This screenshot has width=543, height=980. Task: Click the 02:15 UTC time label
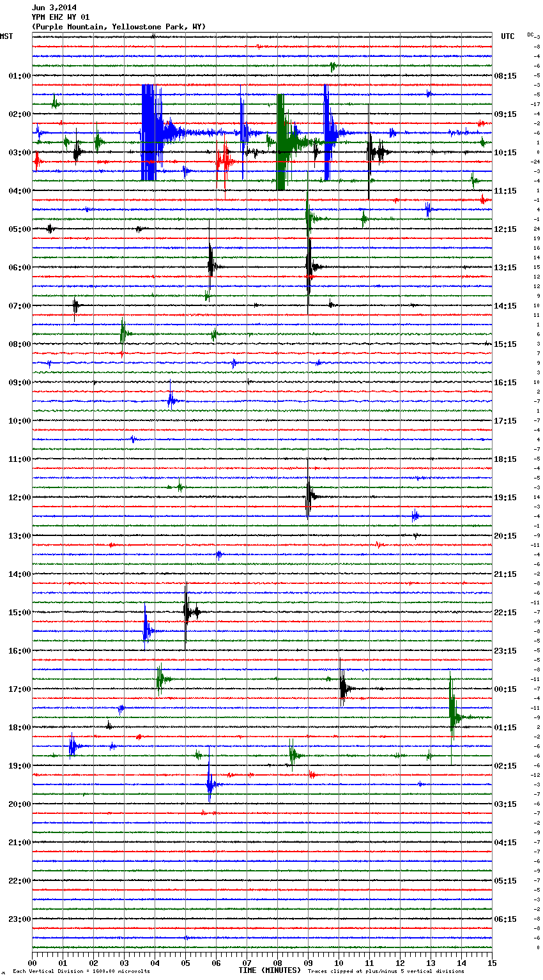(x=505, y=766)
